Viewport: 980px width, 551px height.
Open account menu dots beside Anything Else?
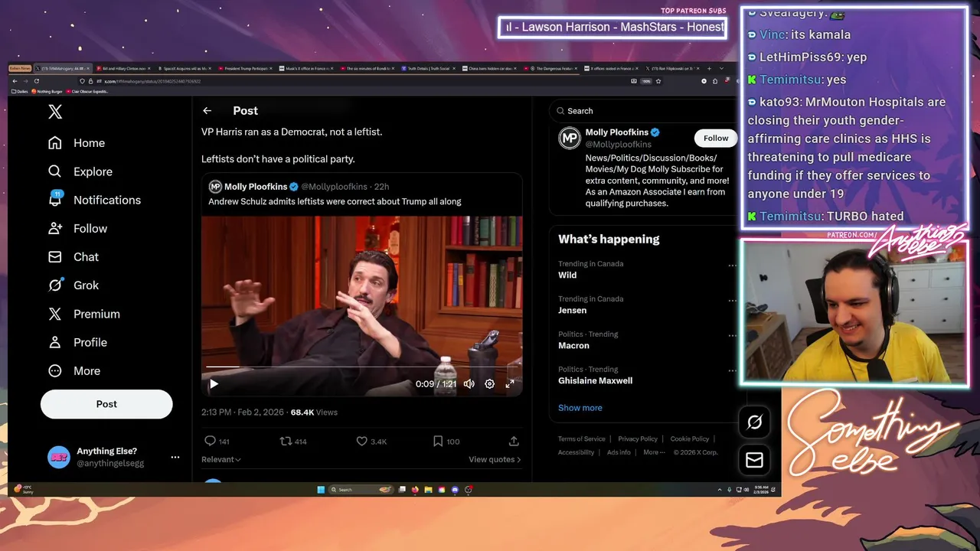[x=175, y=457]
